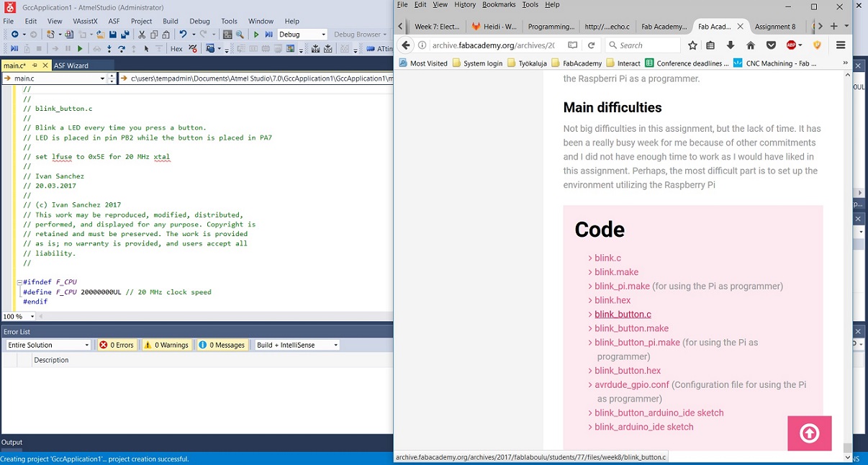Screen dimensions: 868x465
Task: Show more Firefox bookmarks toolbar items
Action: (845, 63)
